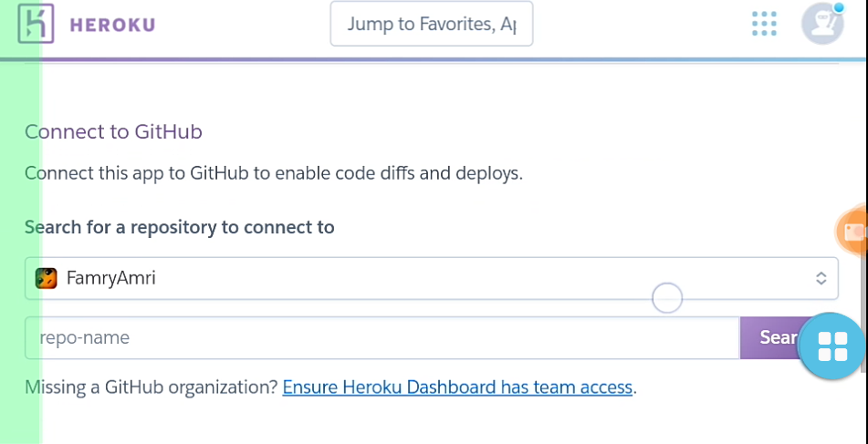Click the repo-name text field
This screenshot has height=444, width=868.
coord(382,337)
